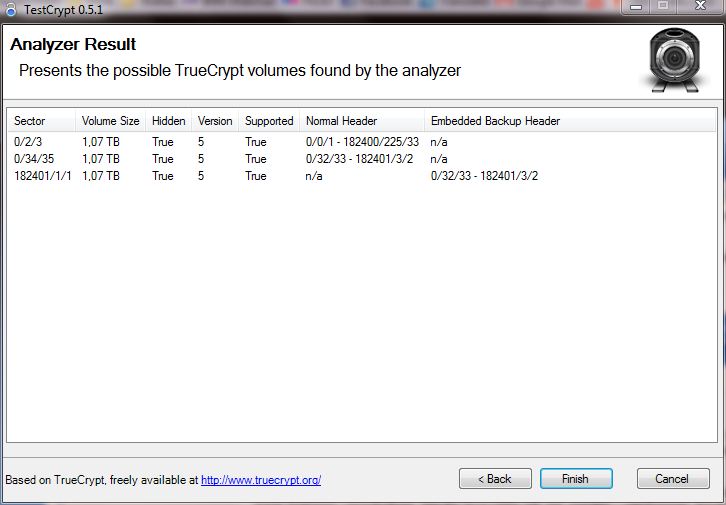This screenshot has height=505, width=726.
Task: Select the row with sector 0/34/35
Action: [362, 159]
